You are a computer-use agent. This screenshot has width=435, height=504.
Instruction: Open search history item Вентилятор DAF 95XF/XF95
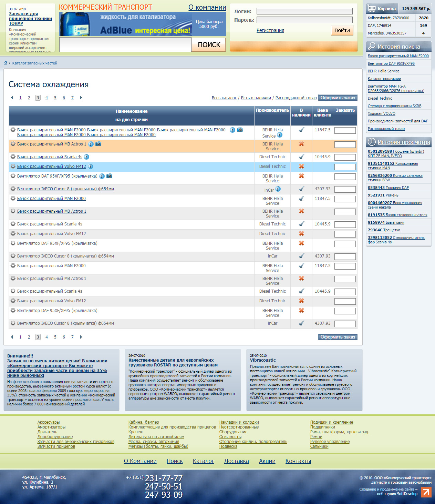pos(391,63)
